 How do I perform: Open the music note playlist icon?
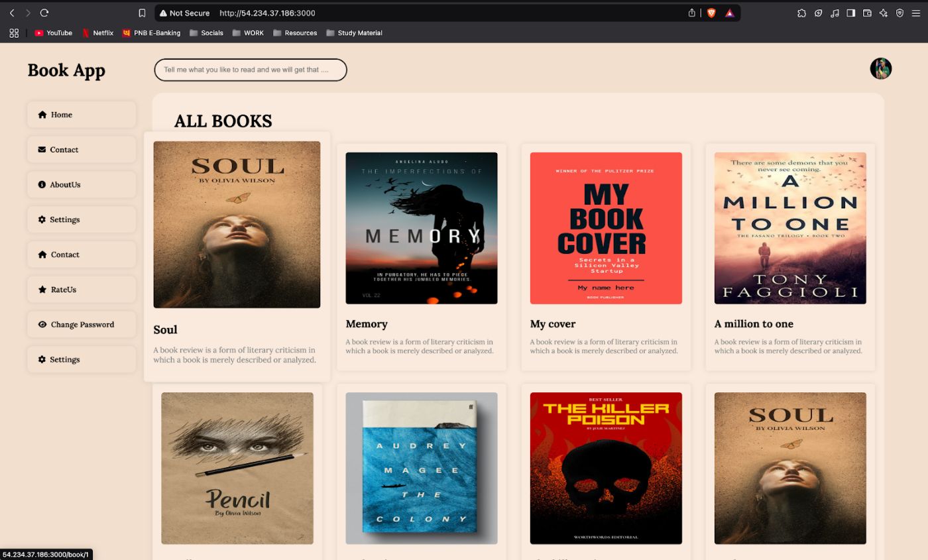coord(835,13)
